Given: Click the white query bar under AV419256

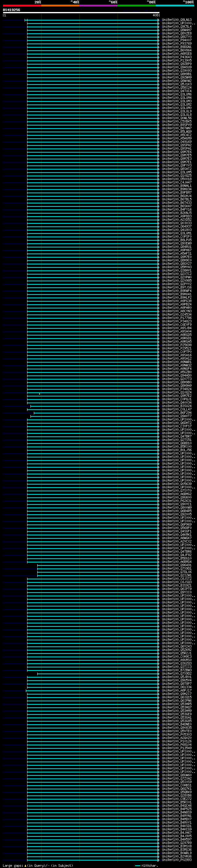Looking at the screenshot, I should coord(81,13).
